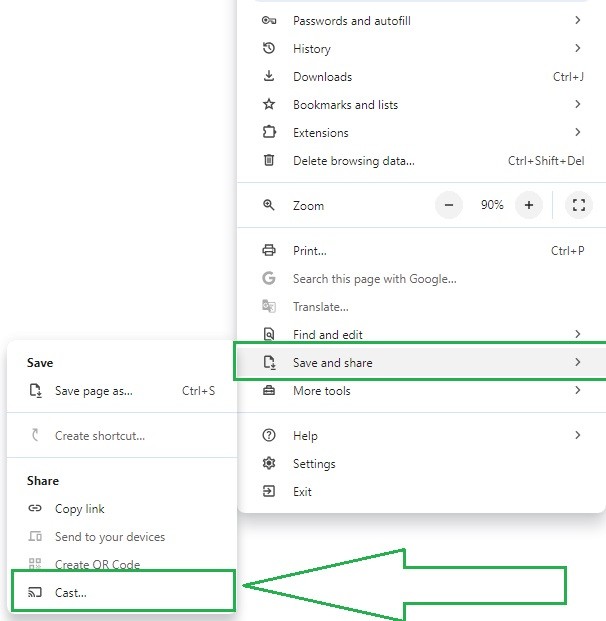606x621 pixels.
Task: Click the Settings gear icon
Action: [x=269, y=463]
